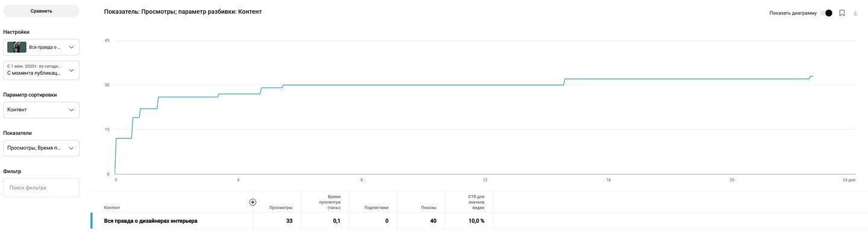
Task: Click the blue color marker beside the video row
Action: pyautogui.click(x=92, y=221)
